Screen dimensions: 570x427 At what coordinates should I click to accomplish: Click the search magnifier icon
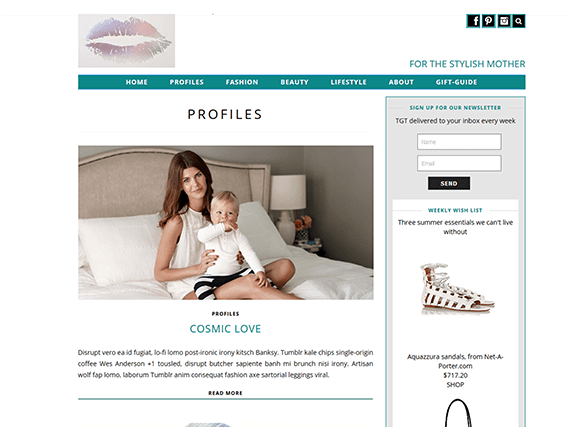pyautogui.click(x=519, y=21)
